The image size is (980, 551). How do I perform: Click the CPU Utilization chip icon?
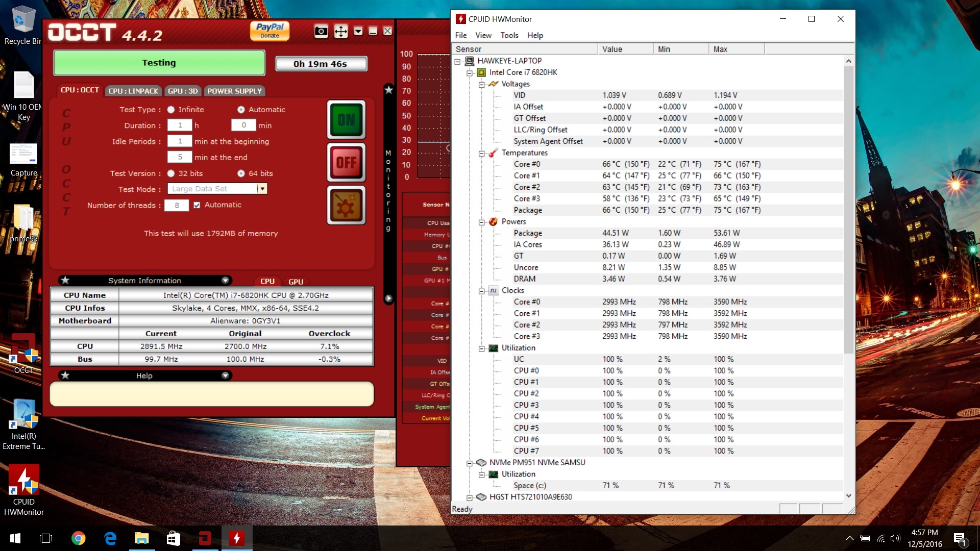493,348
